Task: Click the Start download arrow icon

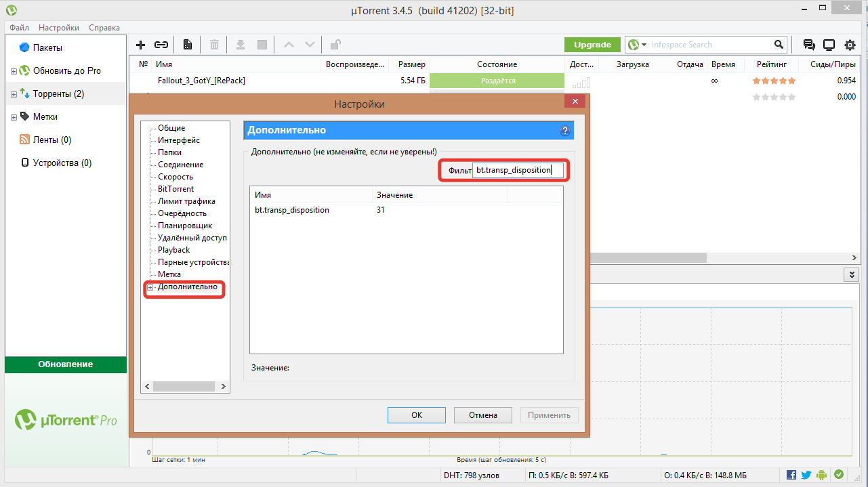Action: [240, 45]
